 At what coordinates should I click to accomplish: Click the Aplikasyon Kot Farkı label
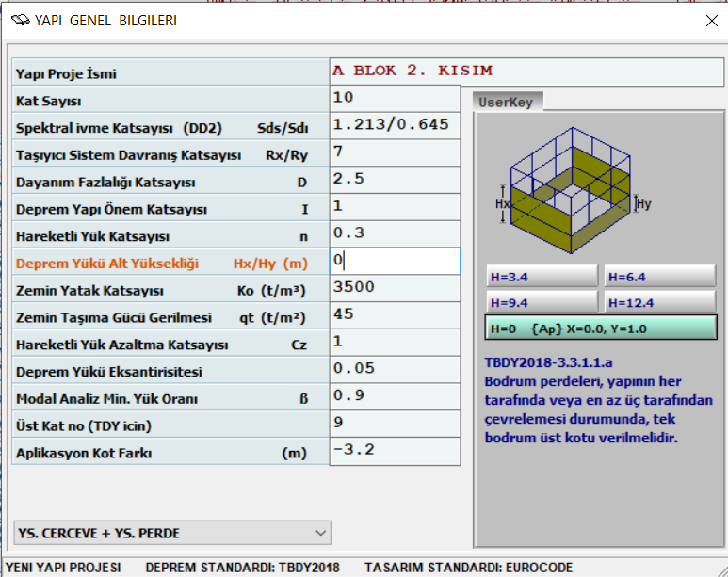point(84,453)
